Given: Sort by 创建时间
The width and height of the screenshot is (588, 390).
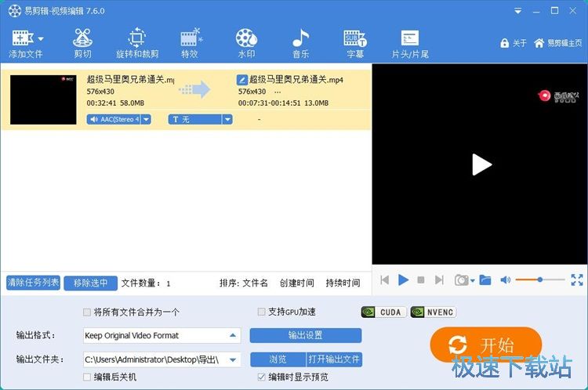Looking at the screenshot, I should point(296,283).
